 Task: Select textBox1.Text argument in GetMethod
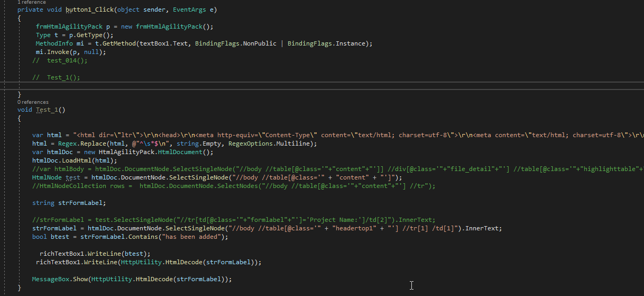163,43
